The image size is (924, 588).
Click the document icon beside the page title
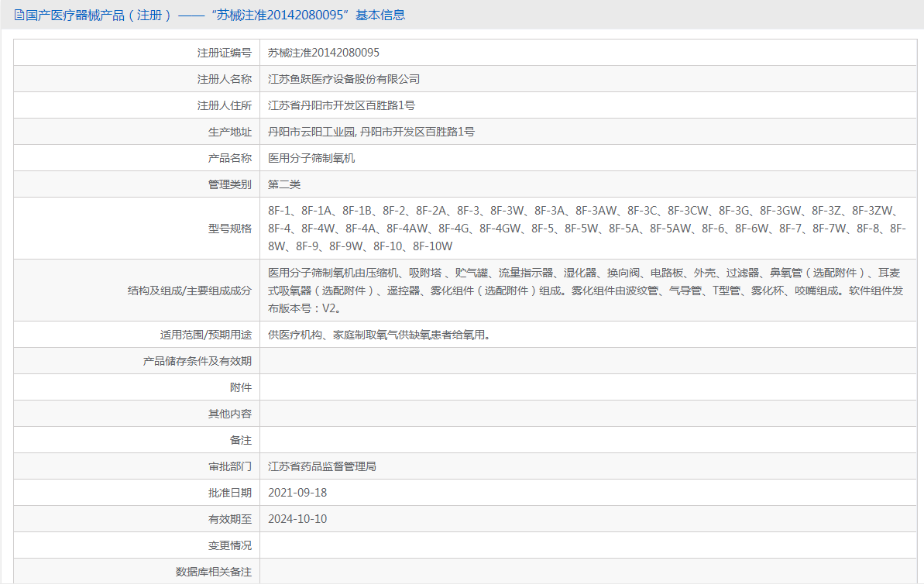pos(19,15)
